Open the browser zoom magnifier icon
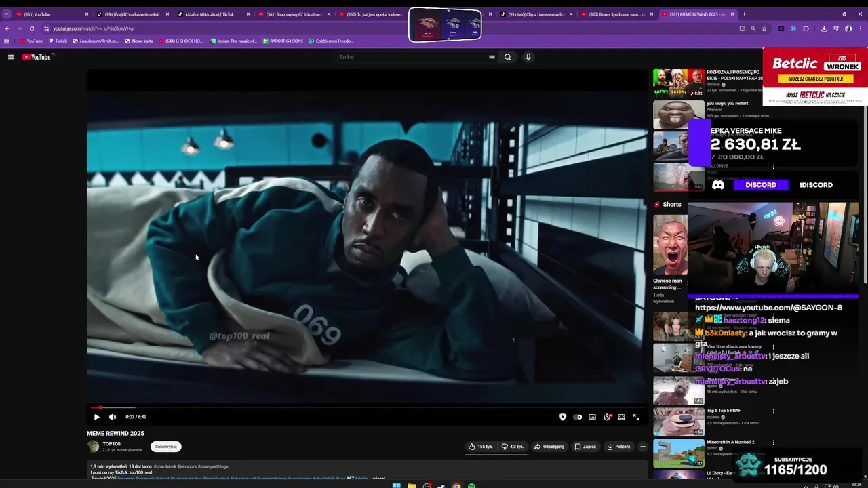The width and height of the screenshot is (868, 488). (x=753, y=28)
